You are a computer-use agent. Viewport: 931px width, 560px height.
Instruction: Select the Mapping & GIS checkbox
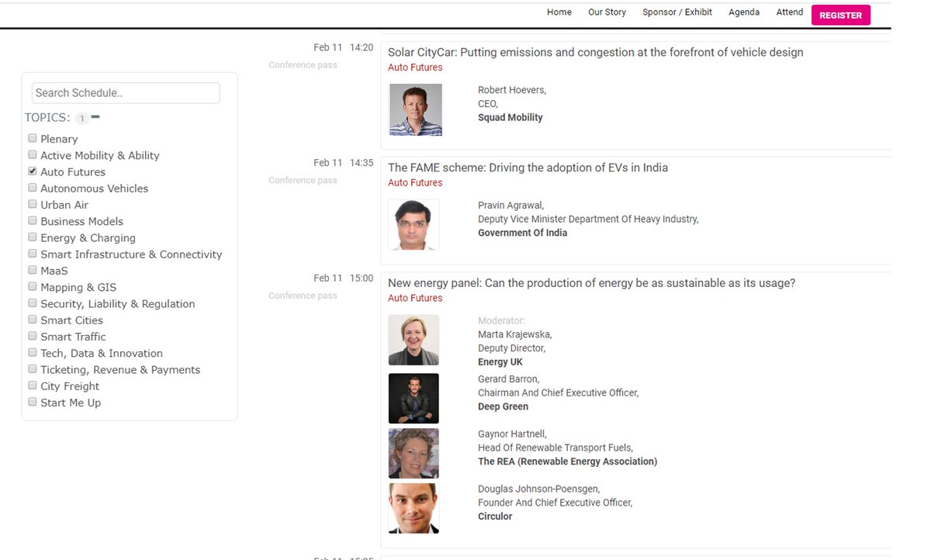tap(33, 286)
